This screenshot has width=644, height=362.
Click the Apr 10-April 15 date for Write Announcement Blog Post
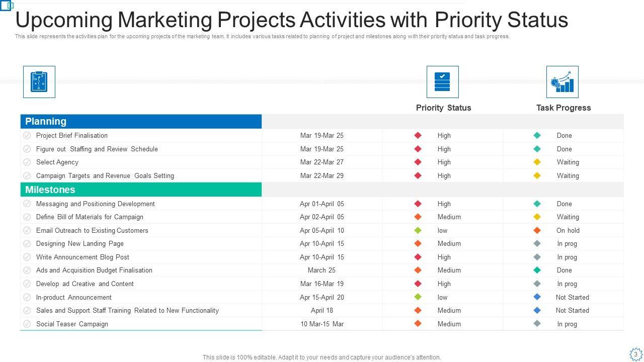coord(322,257)
